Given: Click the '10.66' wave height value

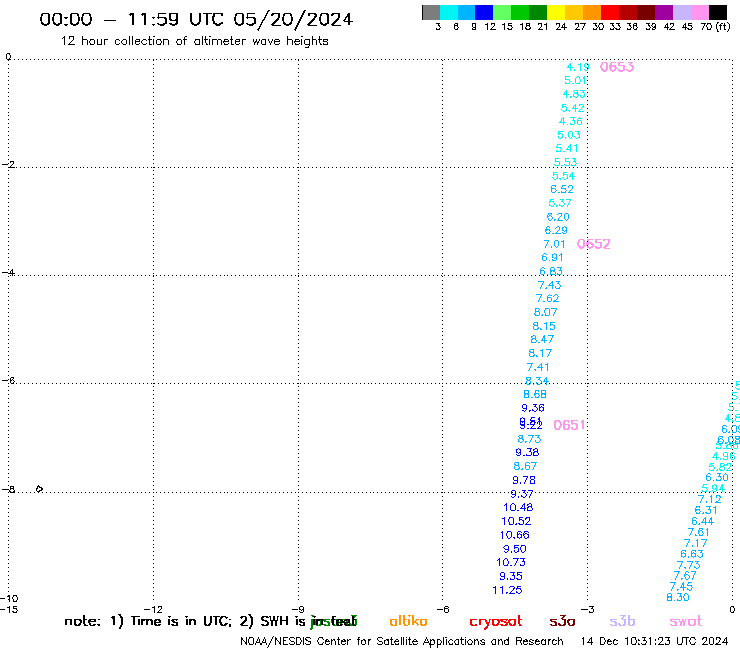Looking at the screenshot, I should pos(515,535).
